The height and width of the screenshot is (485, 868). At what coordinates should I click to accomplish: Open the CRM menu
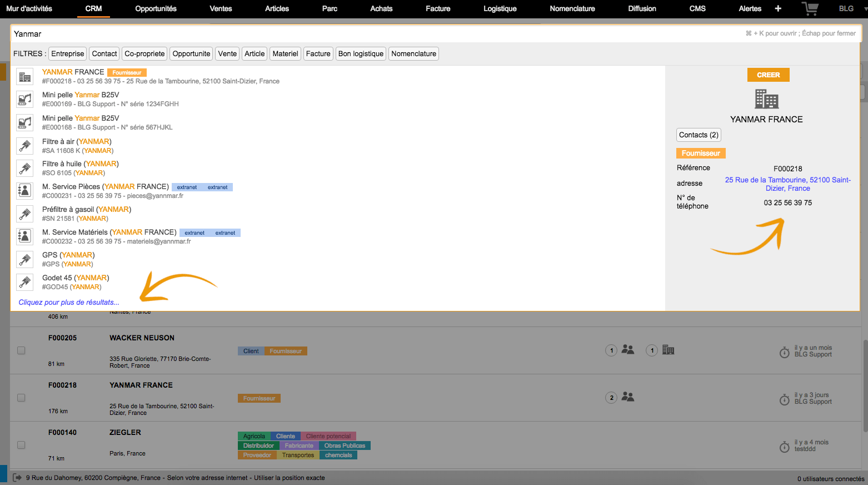click(x=93, y=8)
